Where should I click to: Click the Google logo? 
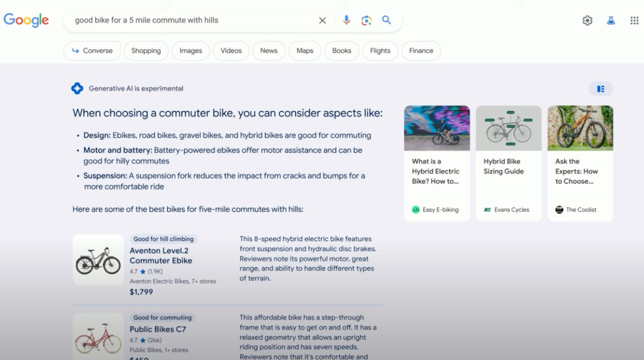[26, 20]
